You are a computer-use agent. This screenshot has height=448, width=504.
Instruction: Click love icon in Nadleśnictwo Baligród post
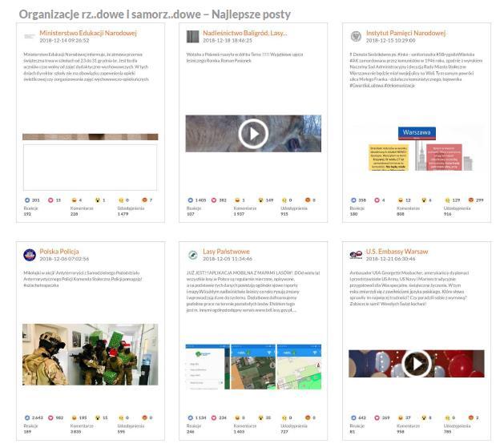pyautogui.click(x=214, y=200)
